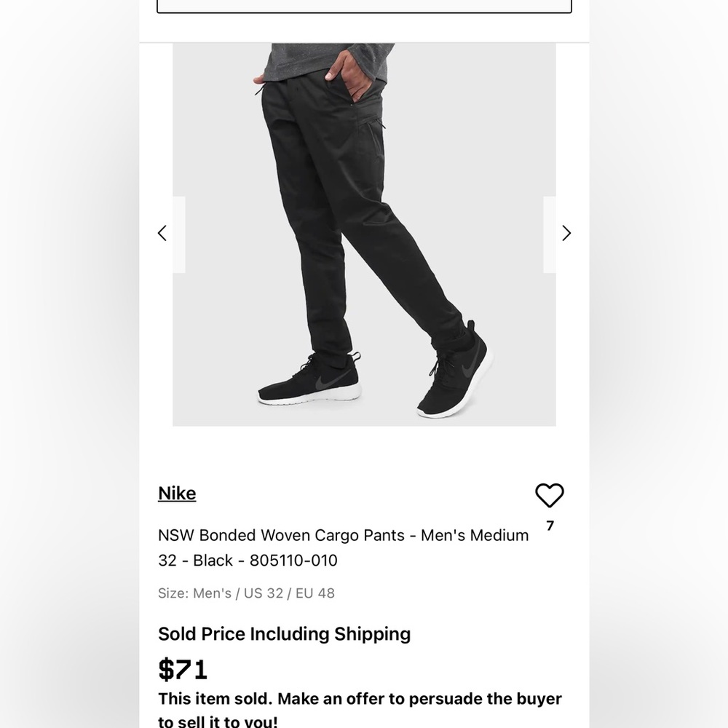Tap the style code "805110-010" in the title
This screenshot has height=728, width=728.
(294, 561)
